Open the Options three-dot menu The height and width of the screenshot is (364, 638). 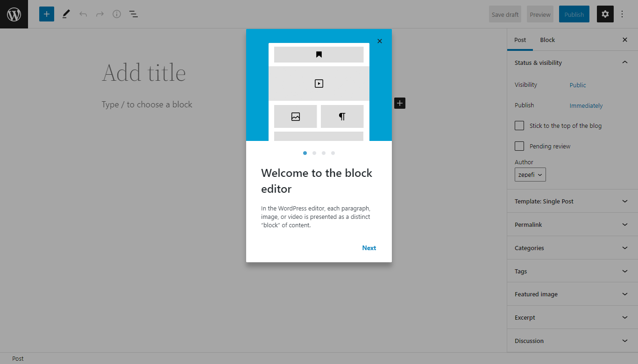(x=622, y=14)
